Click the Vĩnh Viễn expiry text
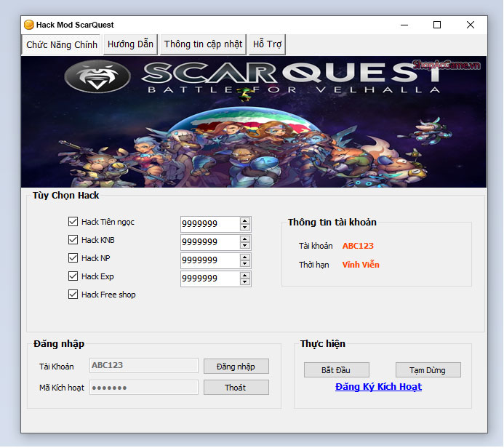The width and height of the screenshot is (504, 448). 361,265
